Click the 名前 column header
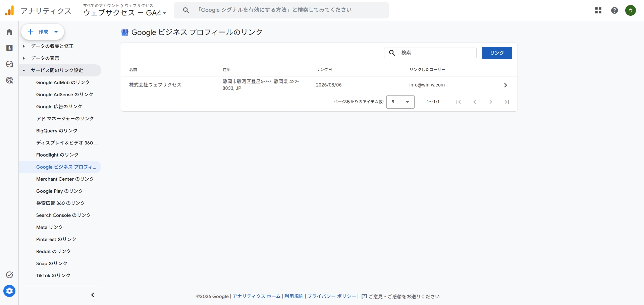Image resolution: width=644 pixels, height=305 pixels. [x=133, y=70]
